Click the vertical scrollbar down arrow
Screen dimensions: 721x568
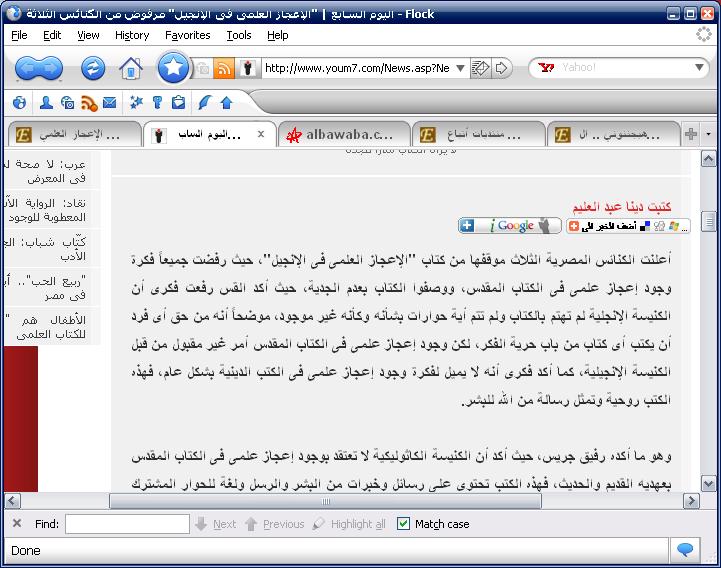click(x=709, y=483)
